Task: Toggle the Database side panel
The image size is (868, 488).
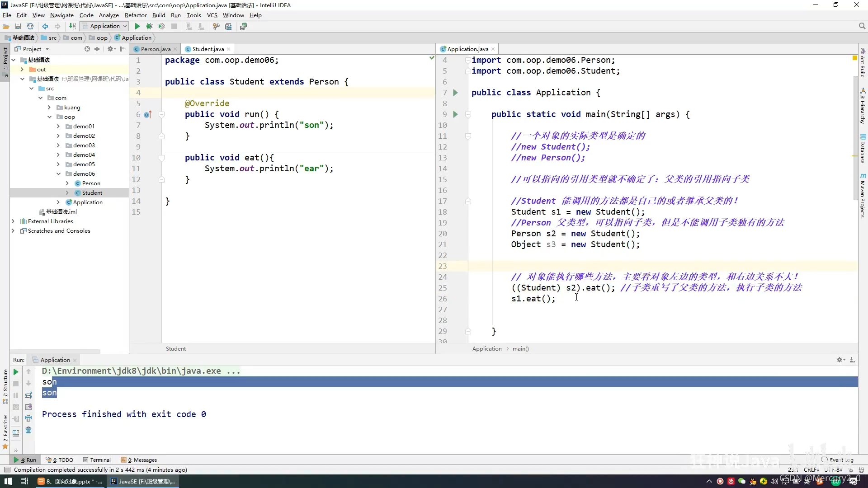Action: coord(863,149)
